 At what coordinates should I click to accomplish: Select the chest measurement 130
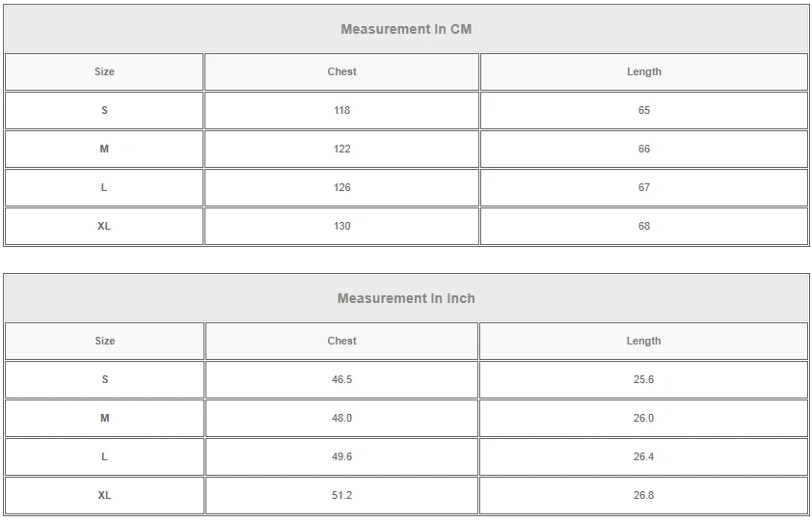point(341,226)
